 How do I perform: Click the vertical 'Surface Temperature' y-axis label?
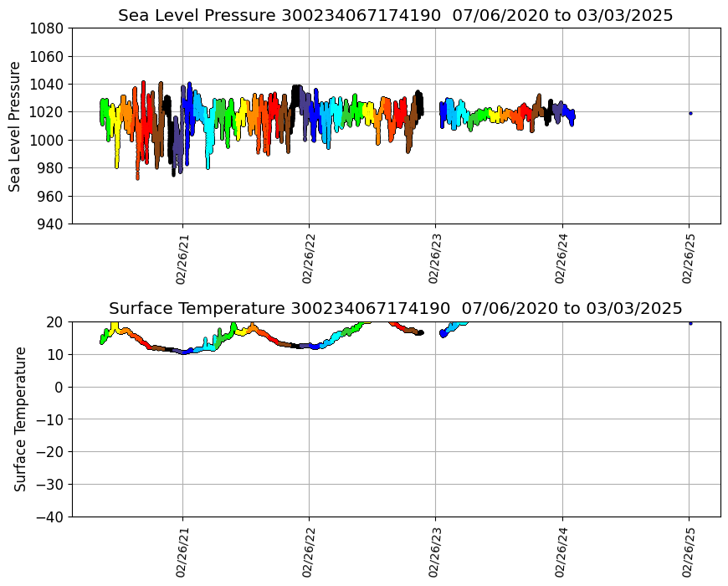tap(20, 419)
